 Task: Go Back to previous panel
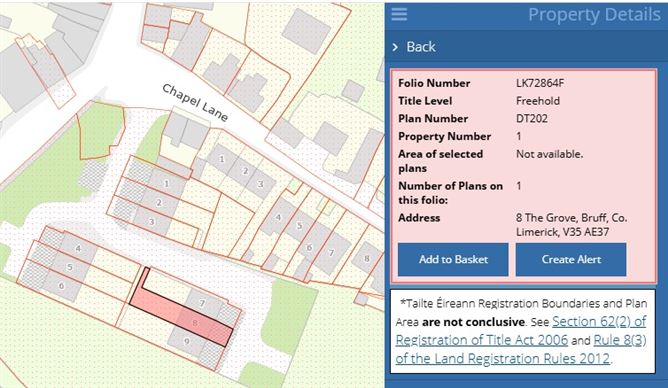click(x=420, y=46)
